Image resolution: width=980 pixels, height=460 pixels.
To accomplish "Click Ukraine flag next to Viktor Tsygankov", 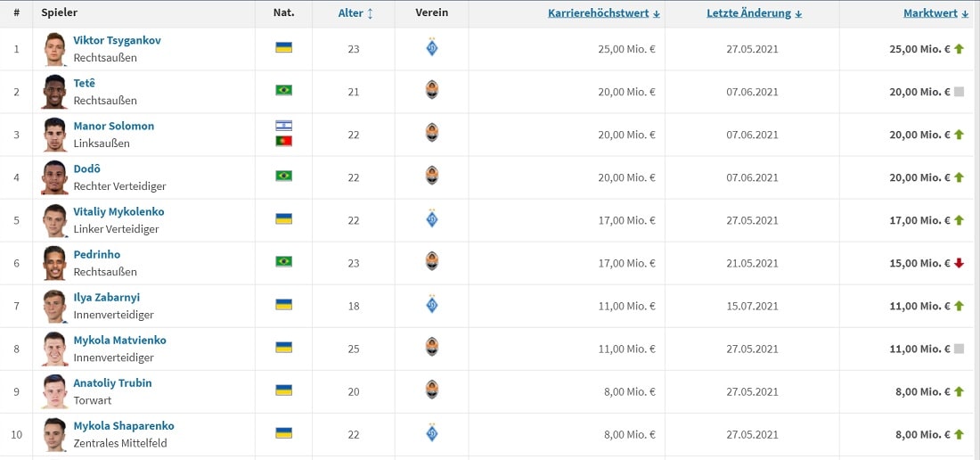I will [x=284, y=47].
